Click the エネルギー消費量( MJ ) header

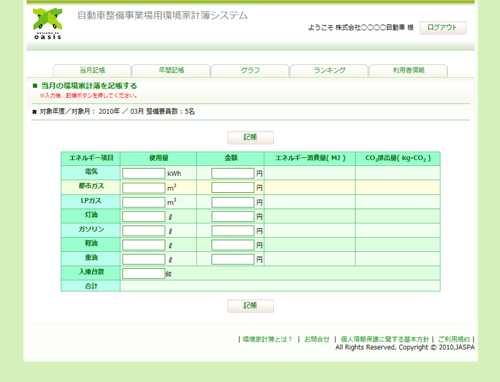[310, 158]
